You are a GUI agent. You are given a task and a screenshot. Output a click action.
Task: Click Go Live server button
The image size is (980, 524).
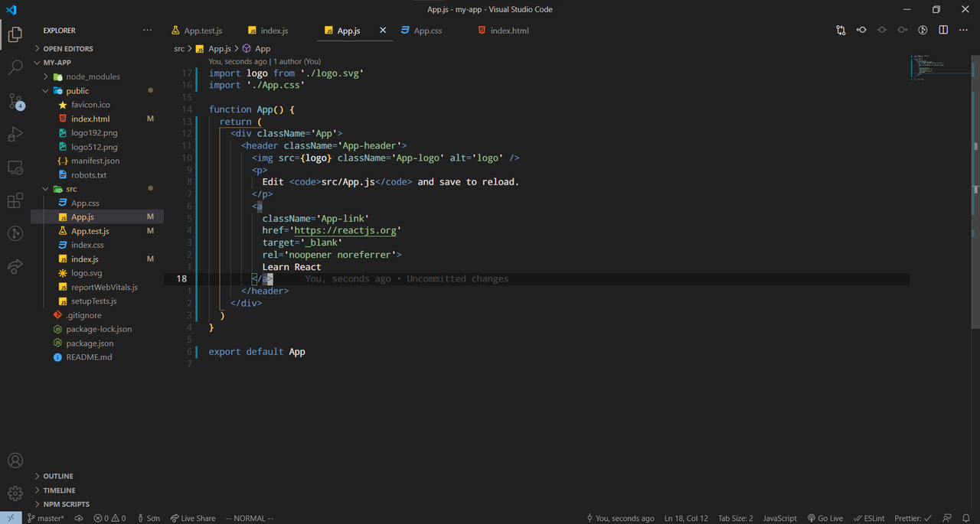tap(825, 518)
